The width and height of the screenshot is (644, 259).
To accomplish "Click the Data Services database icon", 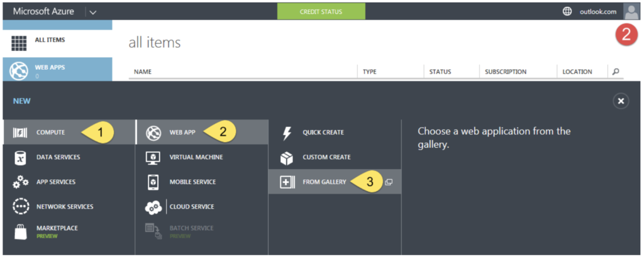I will coord(20,157).
